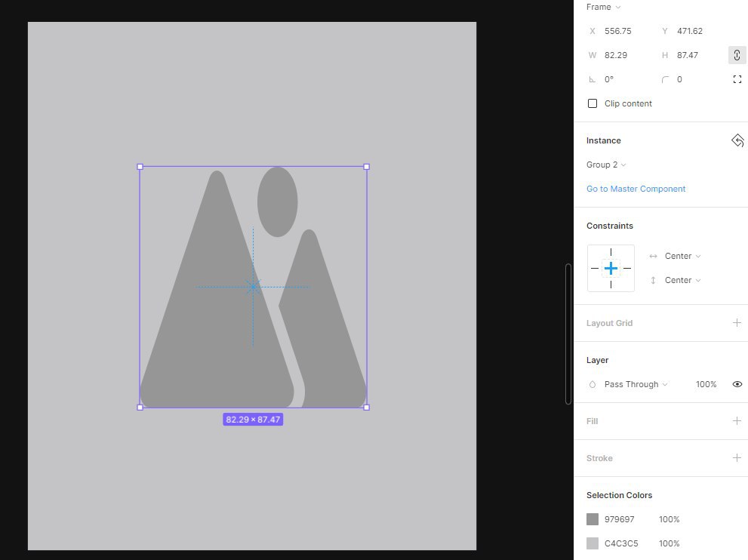Edit the layer opacity 100% field
The width and height of the screenshot is (748, 560).
point(706,384)
